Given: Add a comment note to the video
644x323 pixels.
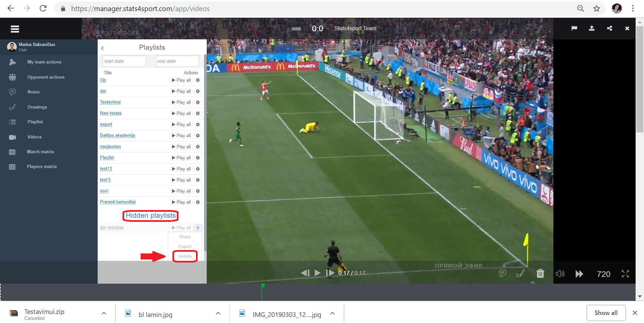Looking at the screenshot, I should [502, 273].
